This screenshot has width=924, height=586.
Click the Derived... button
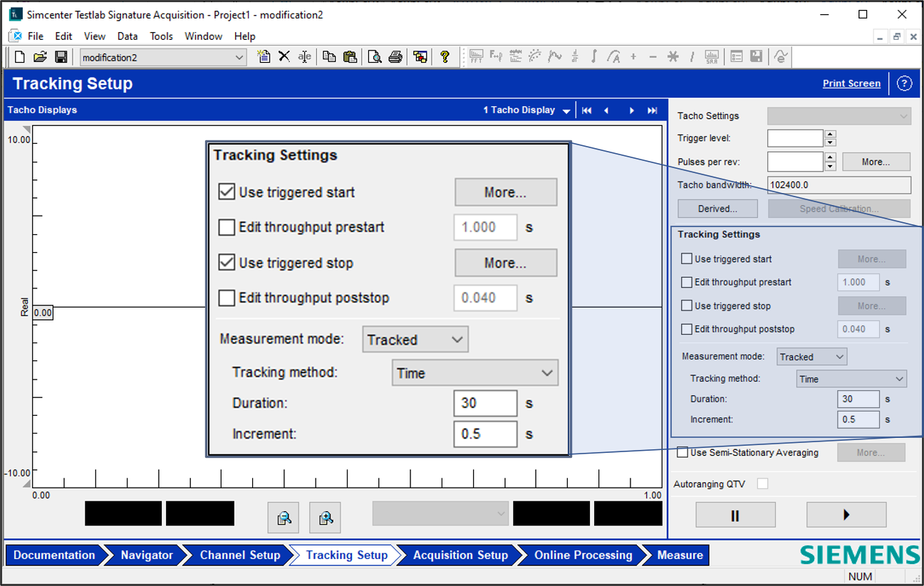[717, 209]
